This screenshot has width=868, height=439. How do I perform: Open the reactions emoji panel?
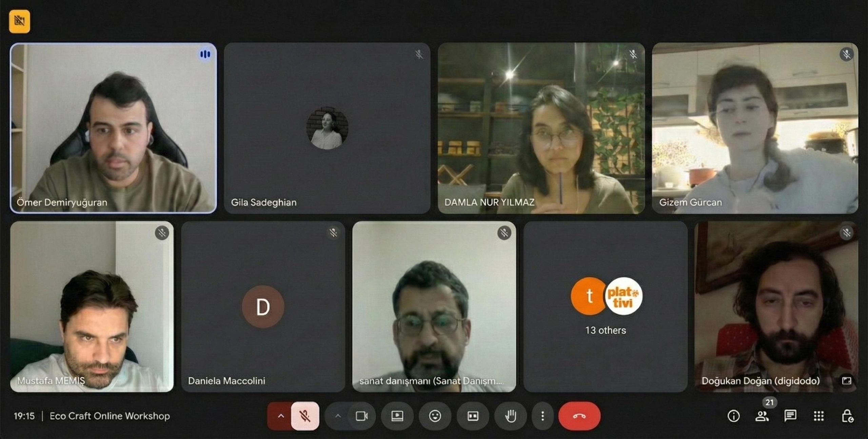tap(435, 416)
